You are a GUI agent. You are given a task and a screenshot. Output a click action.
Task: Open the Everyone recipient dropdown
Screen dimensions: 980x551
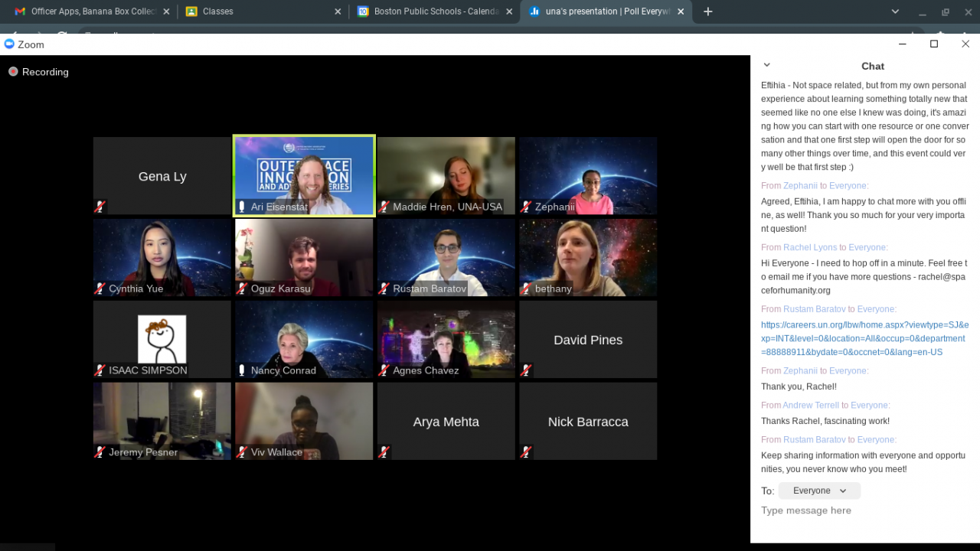819,491
